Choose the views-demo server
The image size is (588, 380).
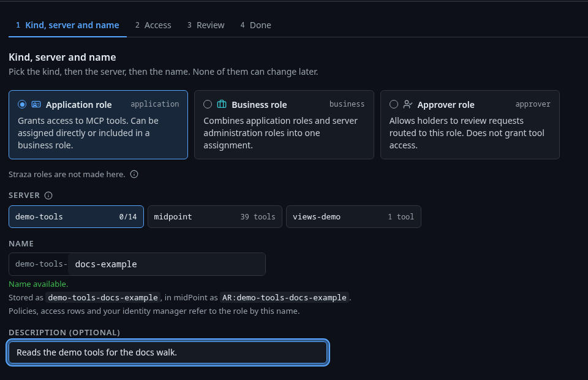pos(353,216)
